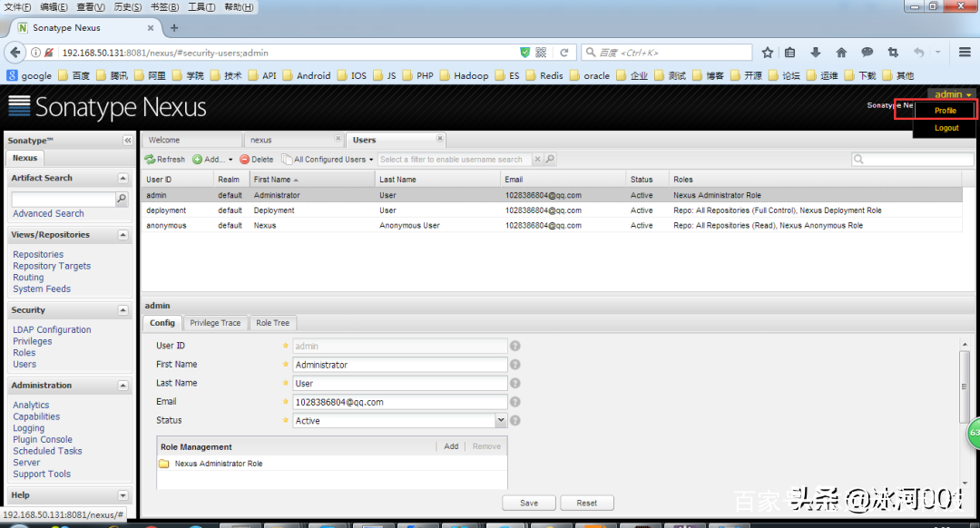Sort by First Name column header

coord(311,180)
